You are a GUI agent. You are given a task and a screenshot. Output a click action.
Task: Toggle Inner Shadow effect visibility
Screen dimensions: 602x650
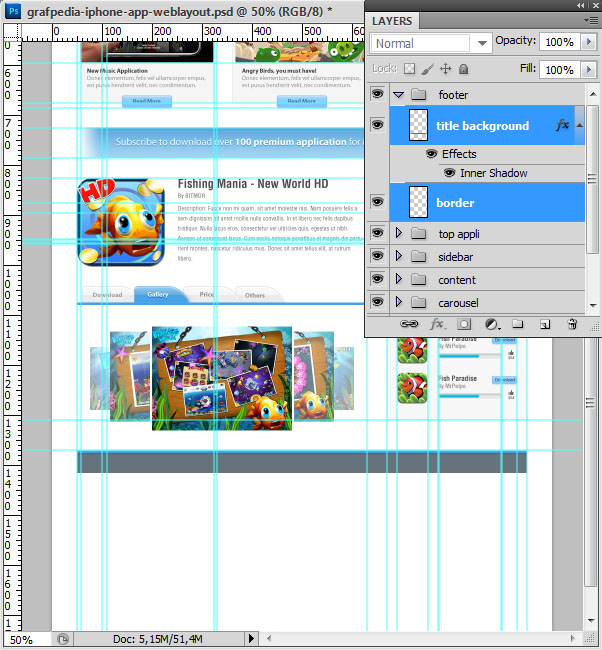[450, 172]
